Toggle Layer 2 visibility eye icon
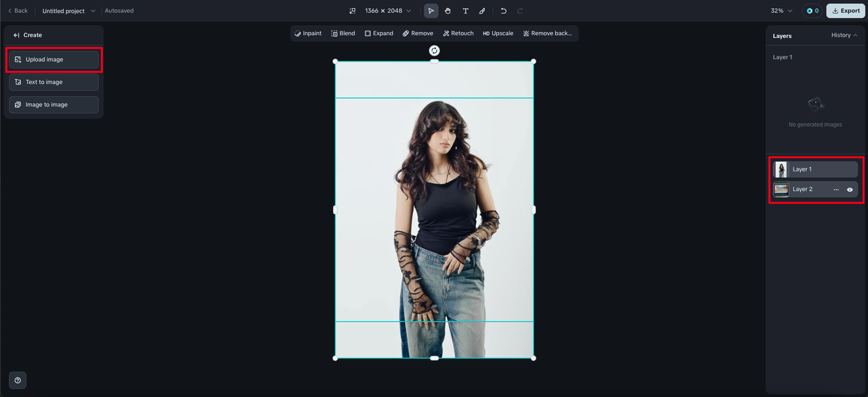868x397 pixels. click(x=850, y=190)
